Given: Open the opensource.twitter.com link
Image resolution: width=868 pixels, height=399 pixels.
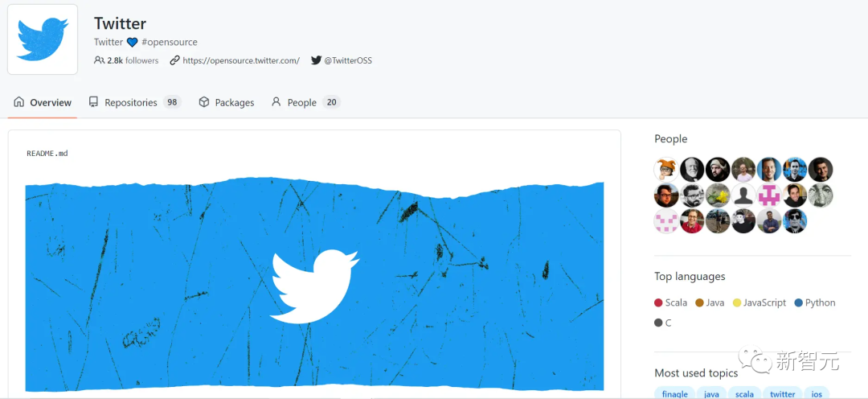Looking at the screenshot, I should [x=241, y=60].
